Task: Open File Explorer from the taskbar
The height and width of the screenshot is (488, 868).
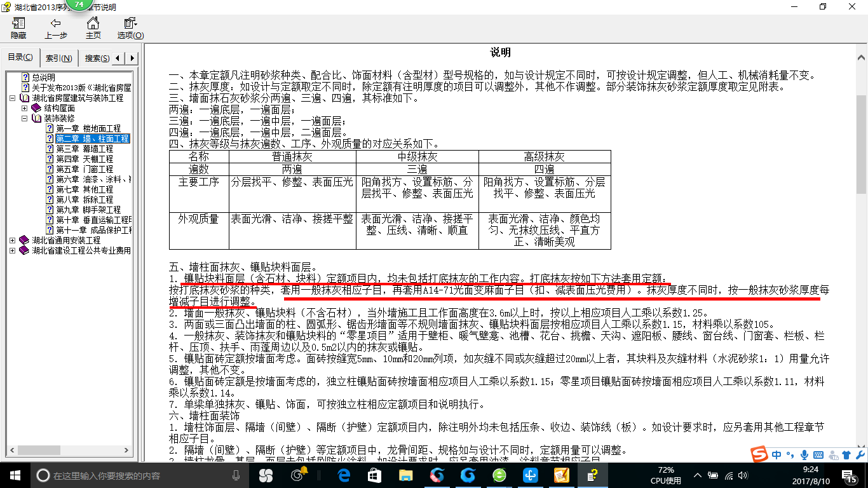Action: tap(405, 475)
